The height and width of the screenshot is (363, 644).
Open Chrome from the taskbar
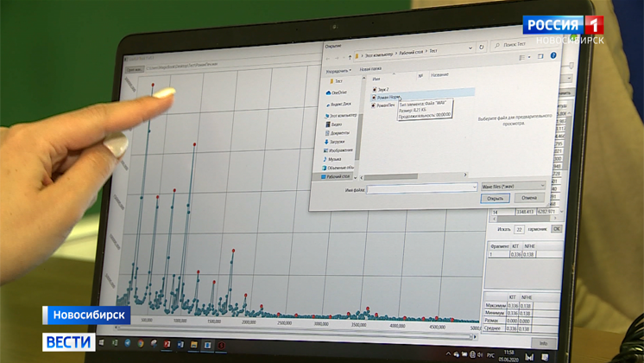click(x=141, y=343)
